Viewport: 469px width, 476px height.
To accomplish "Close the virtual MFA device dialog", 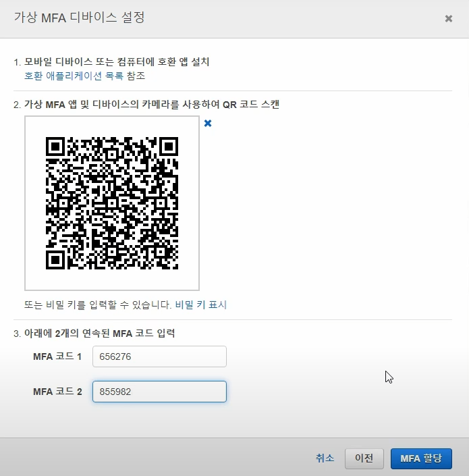I will pos(448,19).
